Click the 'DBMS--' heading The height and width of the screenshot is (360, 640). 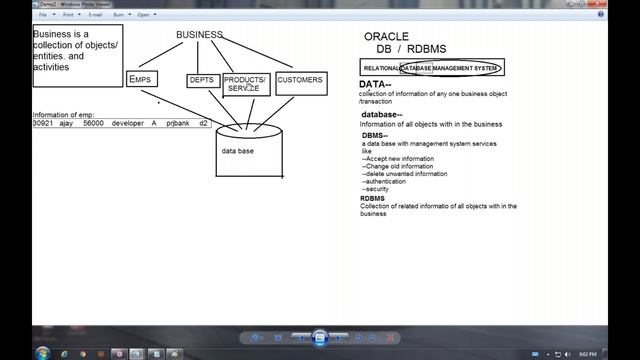[x=375, y=136]
